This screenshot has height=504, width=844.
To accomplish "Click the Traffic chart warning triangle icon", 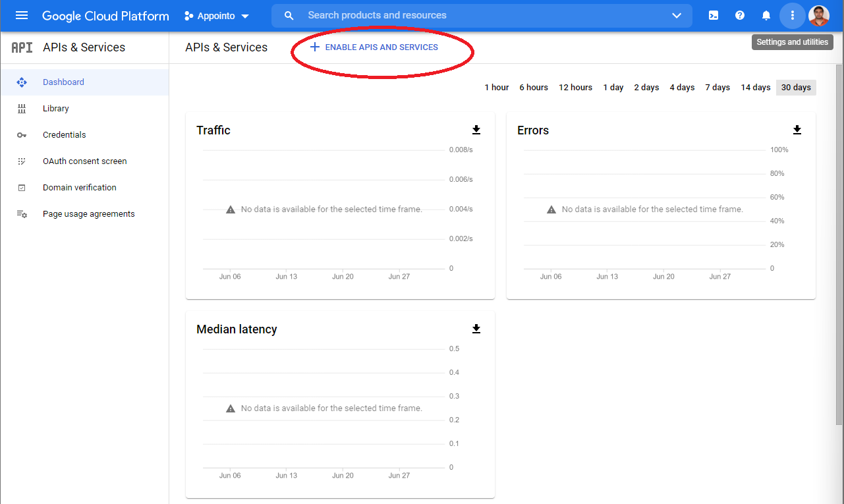I will point(231,210).
